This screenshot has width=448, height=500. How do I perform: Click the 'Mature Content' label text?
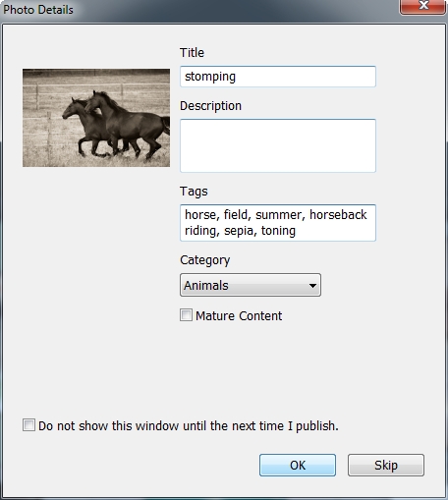(239, 316)
